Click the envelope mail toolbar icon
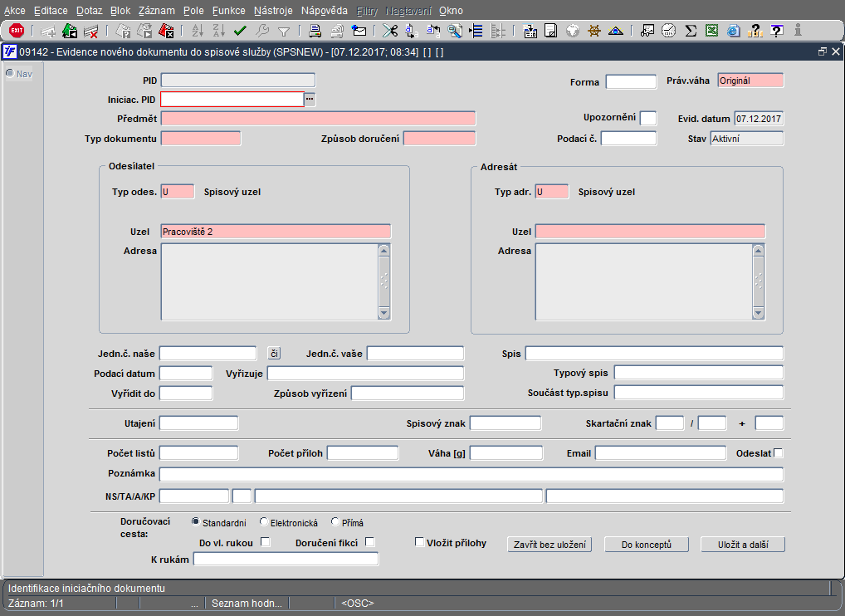 (x=359, y=31)
